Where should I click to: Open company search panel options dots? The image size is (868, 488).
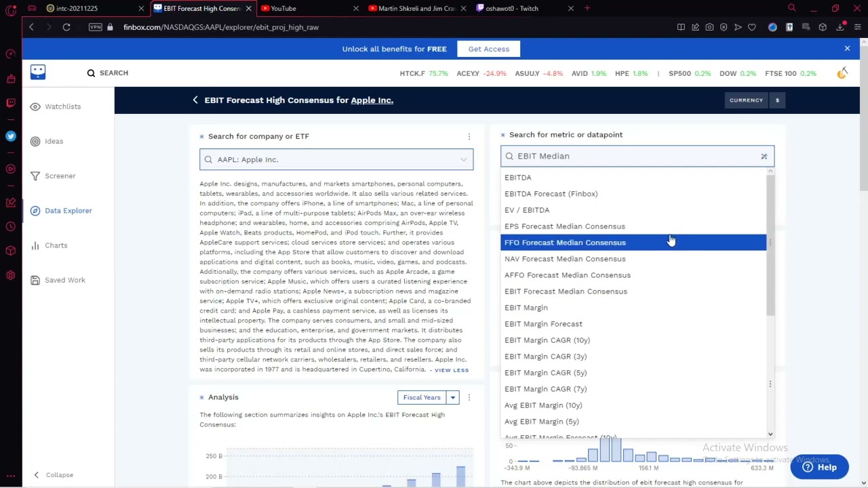(469, 136)
